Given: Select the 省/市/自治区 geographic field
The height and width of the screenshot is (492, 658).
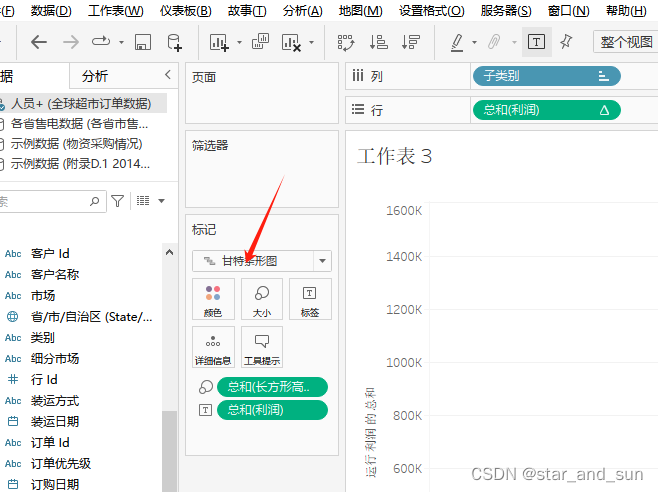Looking at the screenshot, I should pos(91,317).
